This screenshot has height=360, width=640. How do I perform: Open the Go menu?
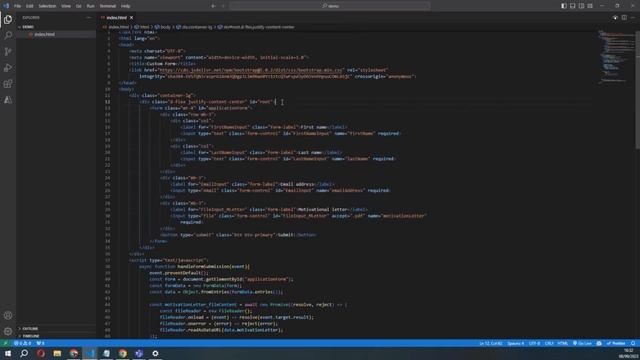[x=78, y=6]
